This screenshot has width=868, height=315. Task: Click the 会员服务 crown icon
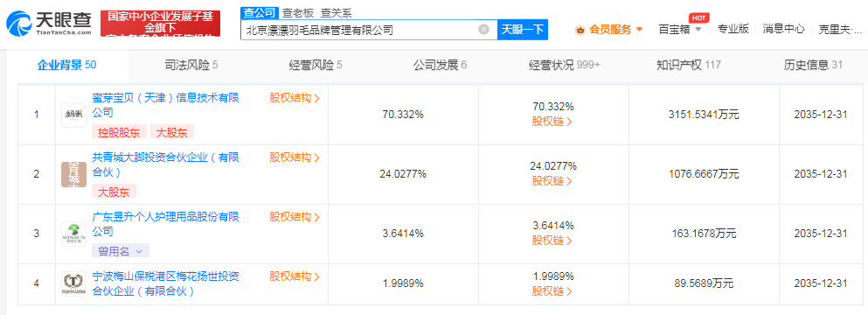pos(580,30)
